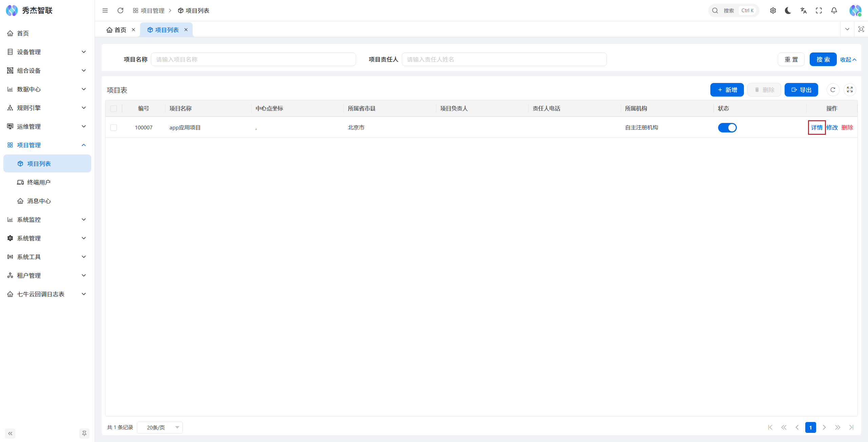868x442 pixels.
Task: Click the 项目名称 input field
Action: point(253,59)
